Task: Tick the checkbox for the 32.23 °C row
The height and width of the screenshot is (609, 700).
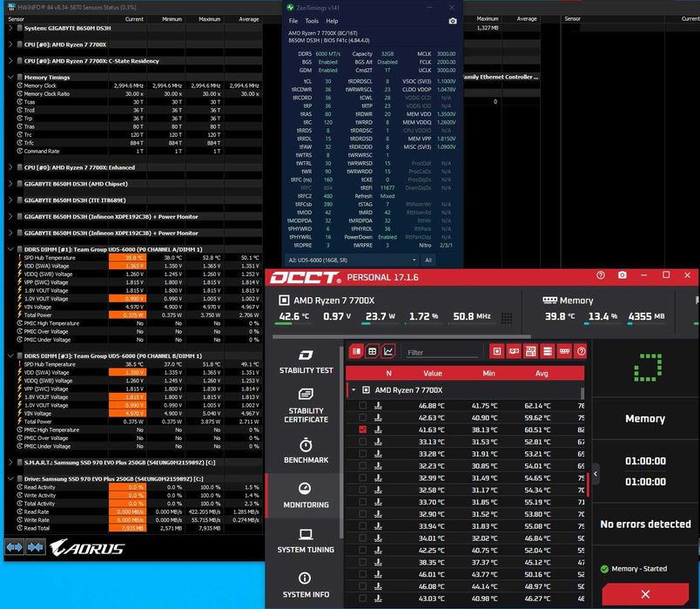Action: tap(362, 465)
